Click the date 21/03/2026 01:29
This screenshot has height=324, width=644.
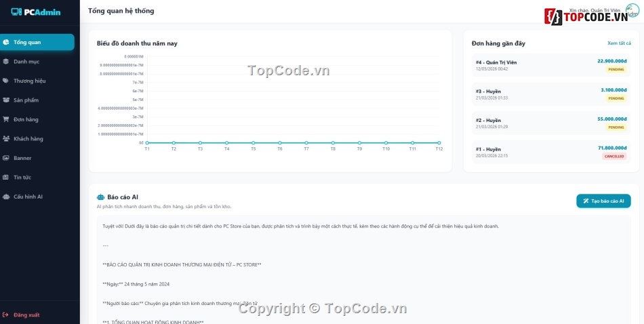coord(491,127)
